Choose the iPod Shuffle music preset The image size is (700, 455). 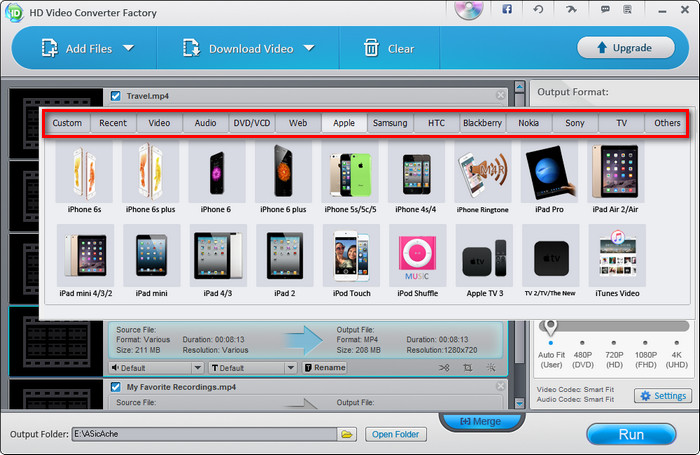[x=417, y=262]
